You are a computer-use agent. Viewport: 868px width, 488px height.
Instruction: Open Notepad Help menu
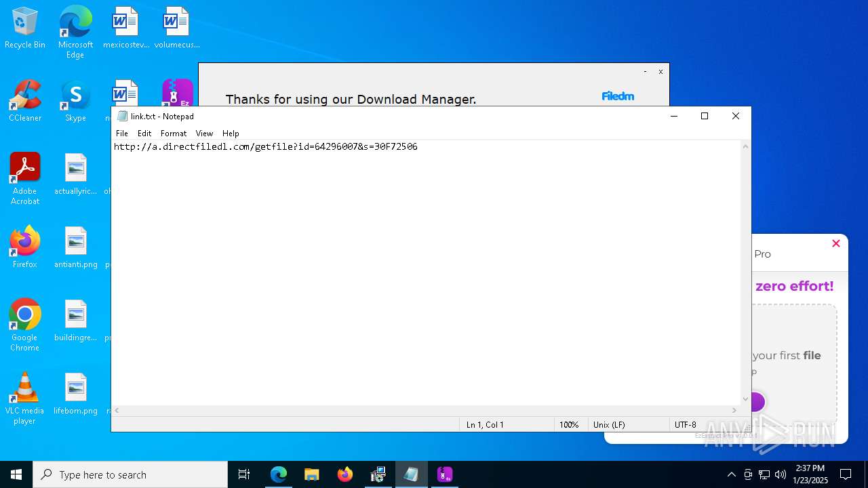click(x=231, y=134)
